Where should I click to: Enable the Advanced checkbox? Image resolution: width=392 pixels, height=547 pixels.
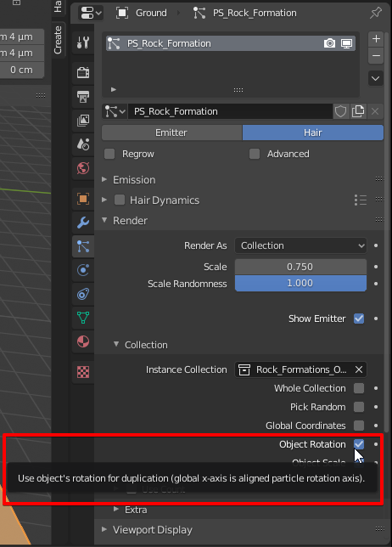[x=255, y=154]
